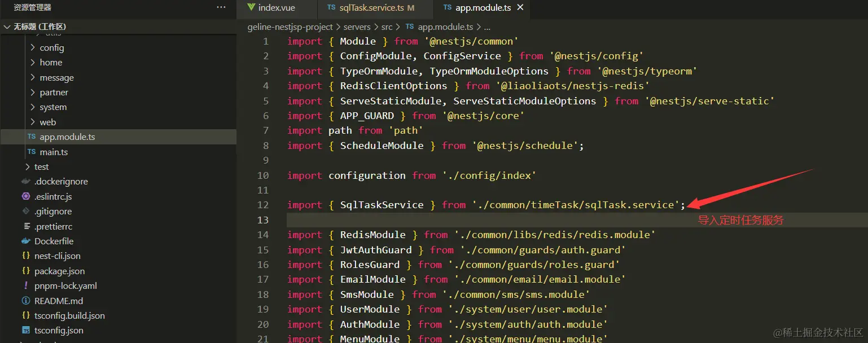
Task: Click the whale icon beside Dockerfile
Action: (25, 241)
